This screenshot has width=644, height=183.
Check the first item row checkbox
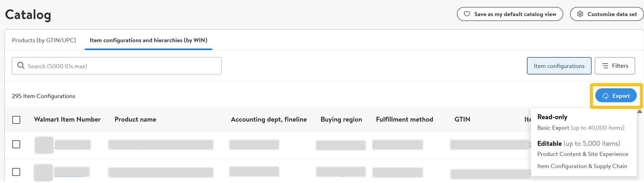click(x=16, y=145)
